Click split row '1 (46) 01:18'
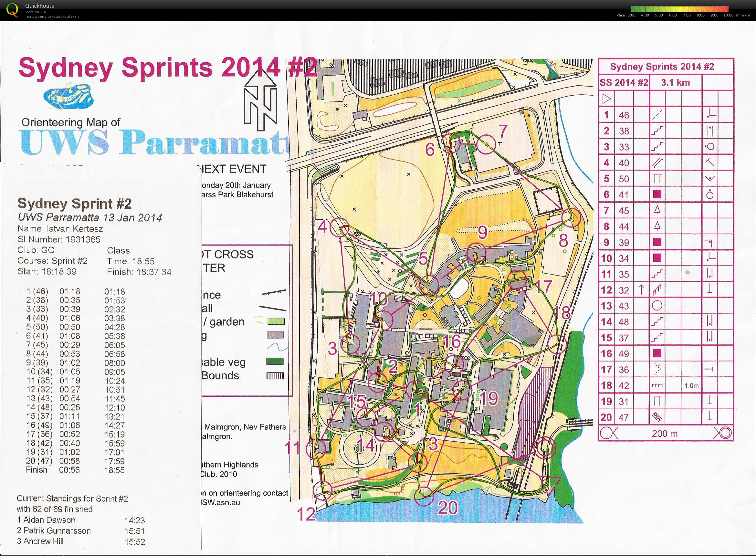Viewport: 756px width, 556px height. (76, 291)
